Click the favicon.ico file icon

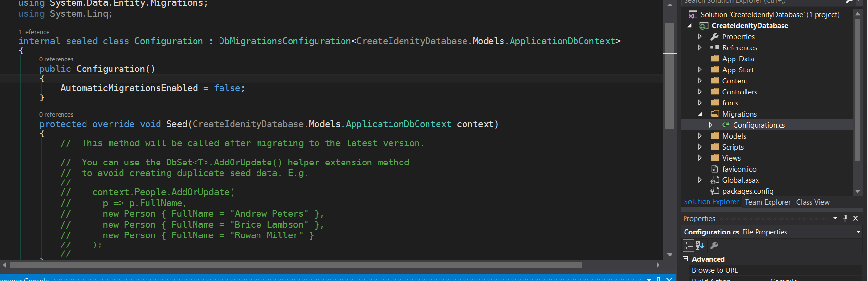pyautogui.click(x=715, y=169)
